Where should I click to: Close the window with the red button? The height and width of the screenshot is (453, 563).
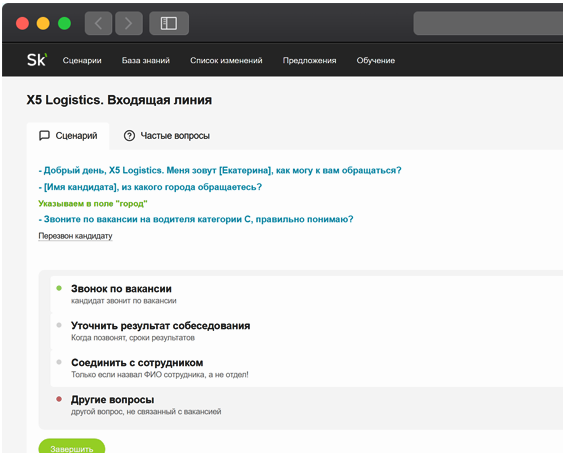click(22, 23)
